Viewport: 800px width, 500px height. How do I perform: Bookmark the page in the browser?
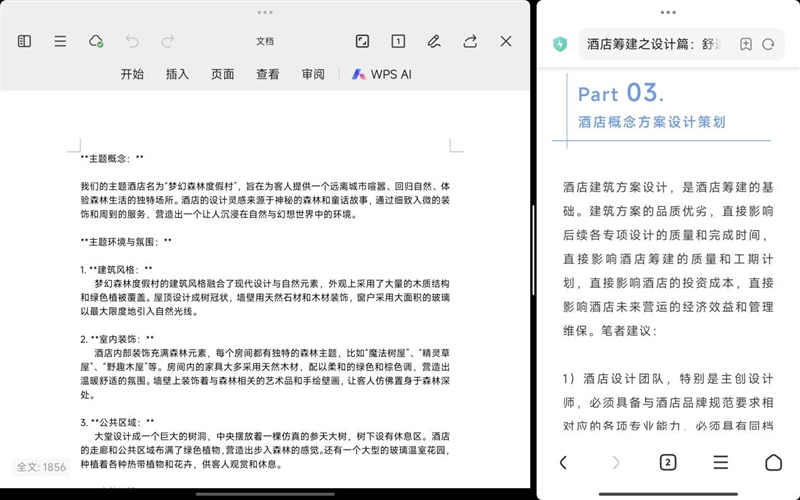pos(745,44)
